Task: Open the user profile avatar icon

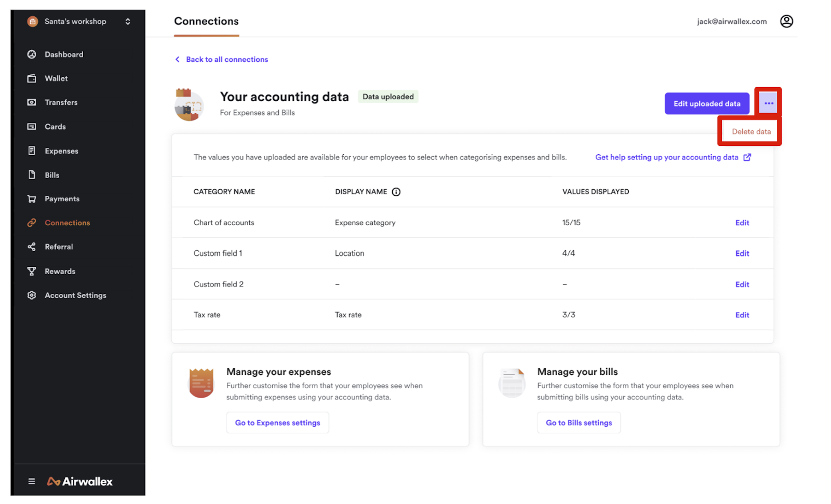Action: [786, 21]
